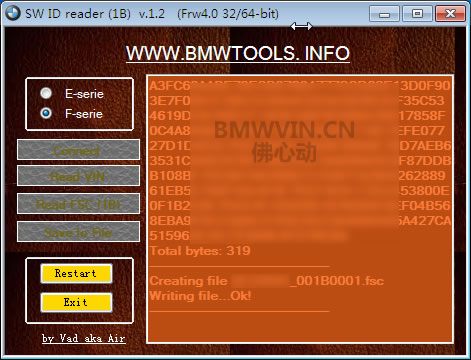The width and height of the screenshot is (471, 360).
Task: Click the hex row starting with 3E7F0
Action: coord(297,101)
